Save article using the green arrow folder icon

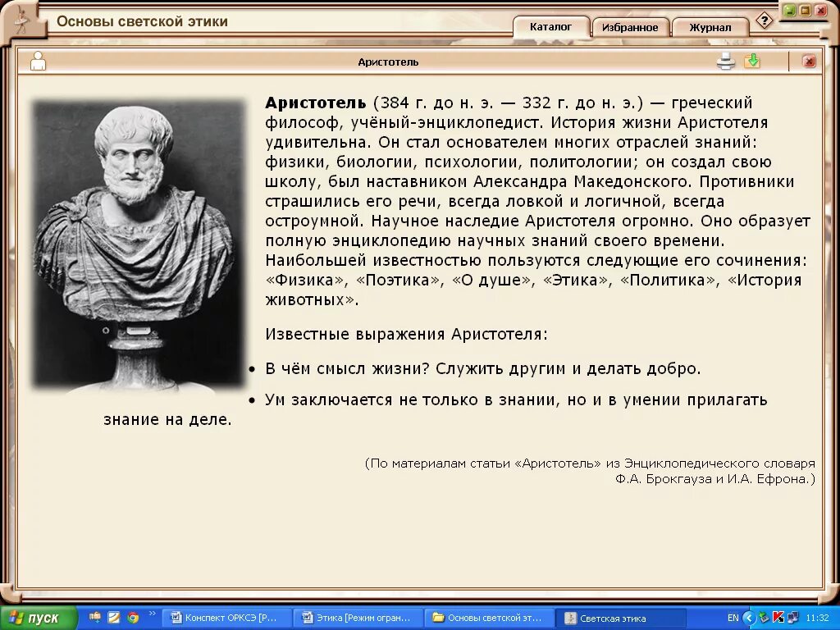(x=752, y=61)
